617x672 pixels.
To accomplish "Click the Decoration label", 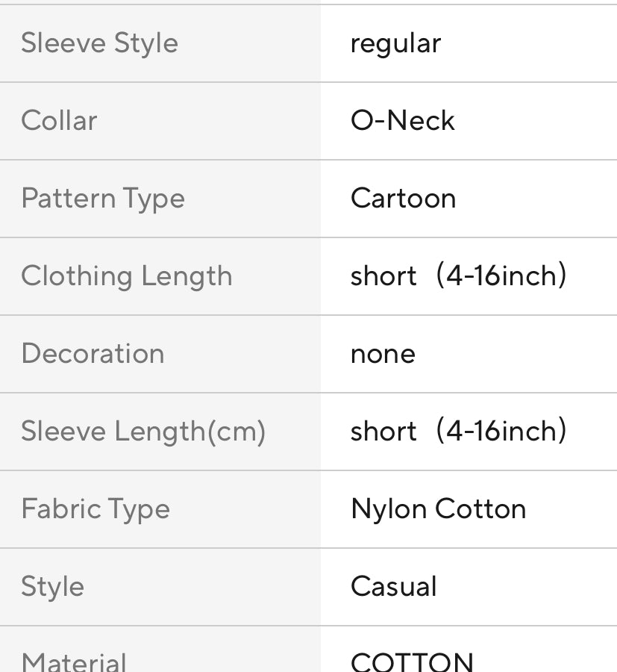I will tap(93, 354).
